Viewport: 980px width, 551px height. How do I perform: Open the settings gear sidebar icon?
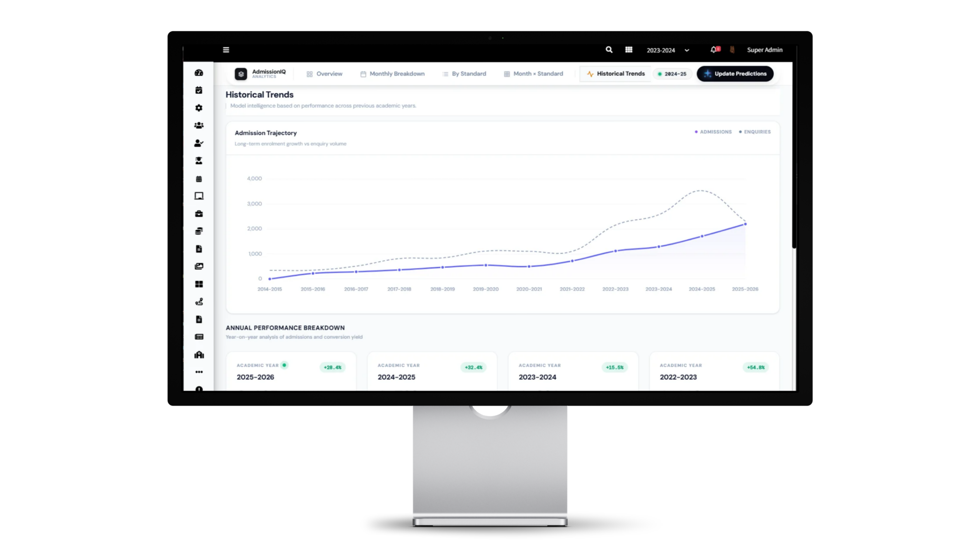199,108
